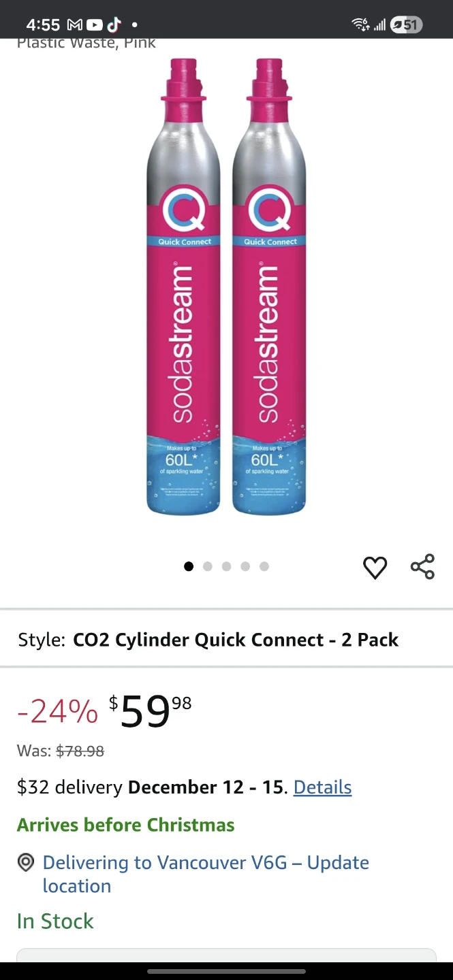Tap the Wi-Fi status icon
The width and height of the screenshot is (453, 980).
[x=360, y=25]
